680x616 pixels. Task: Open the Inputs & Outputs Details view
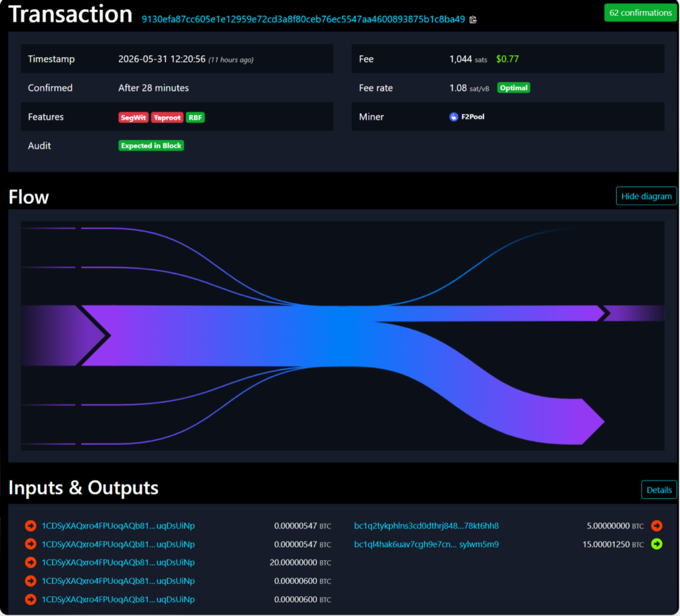(x=659, y=490)
